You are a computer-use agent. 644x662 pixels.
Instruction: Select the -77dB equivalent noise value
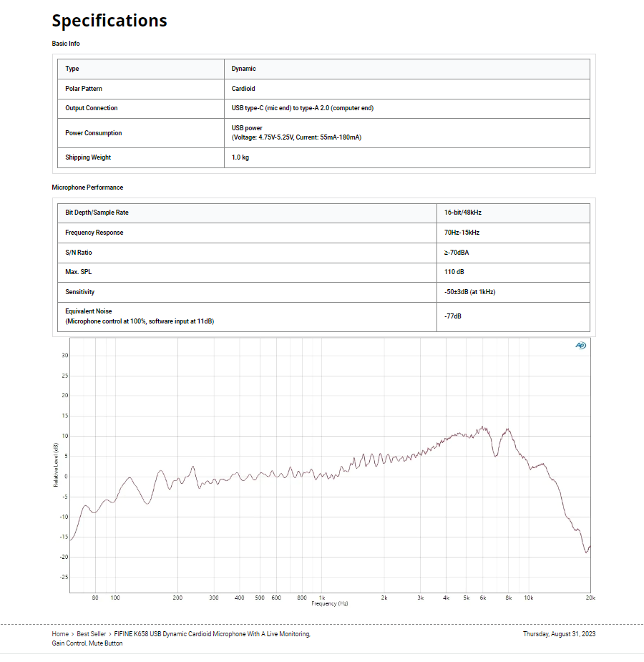(x=453, y=316)
